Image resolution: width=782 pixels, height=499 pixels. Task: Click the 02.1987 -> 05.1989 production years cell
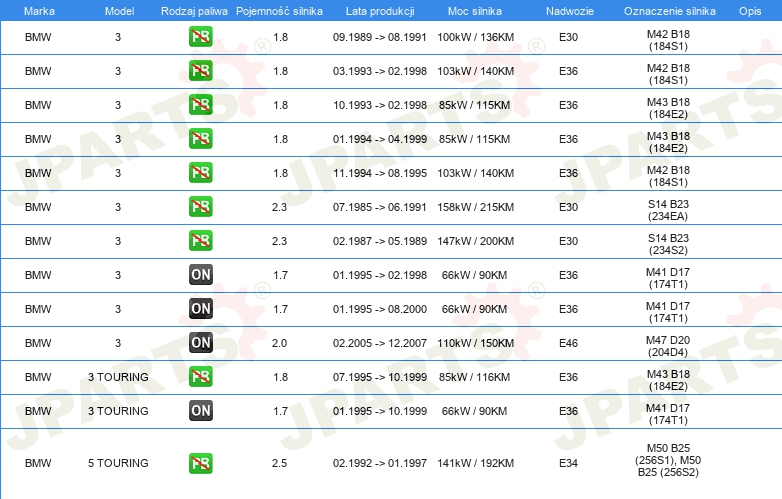[x=380, y=241]
